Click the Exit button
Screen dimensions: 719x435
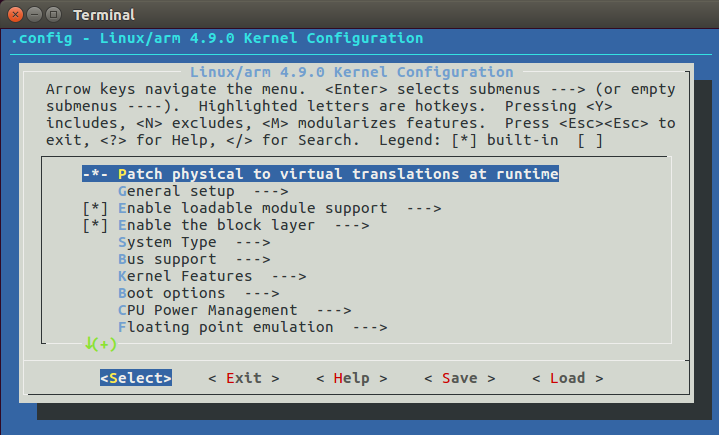pyautogui.click(x=243, y=378)
